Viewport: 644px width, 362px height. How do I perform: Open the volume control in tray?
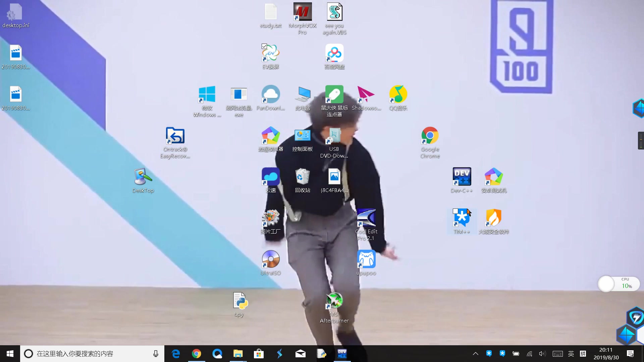point(542,354)
